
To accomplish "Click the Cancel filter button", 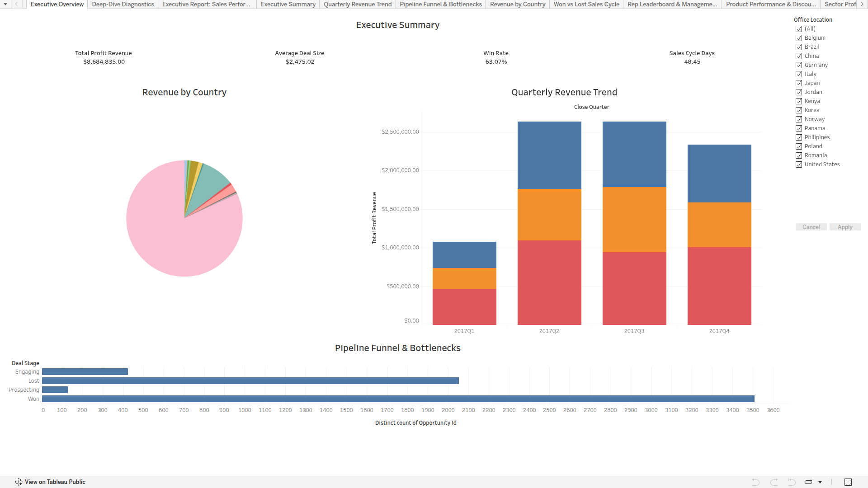I will [811, 227].
